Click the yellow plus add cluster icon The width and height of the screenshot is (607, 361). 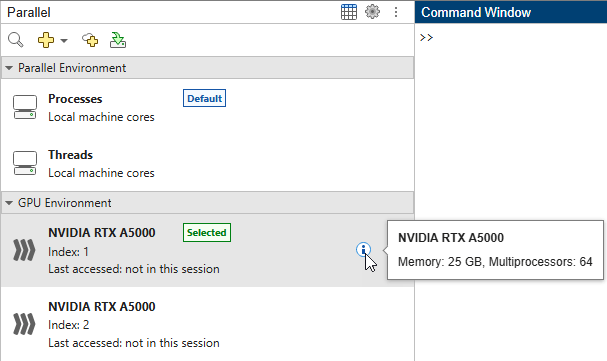[46, 40]
